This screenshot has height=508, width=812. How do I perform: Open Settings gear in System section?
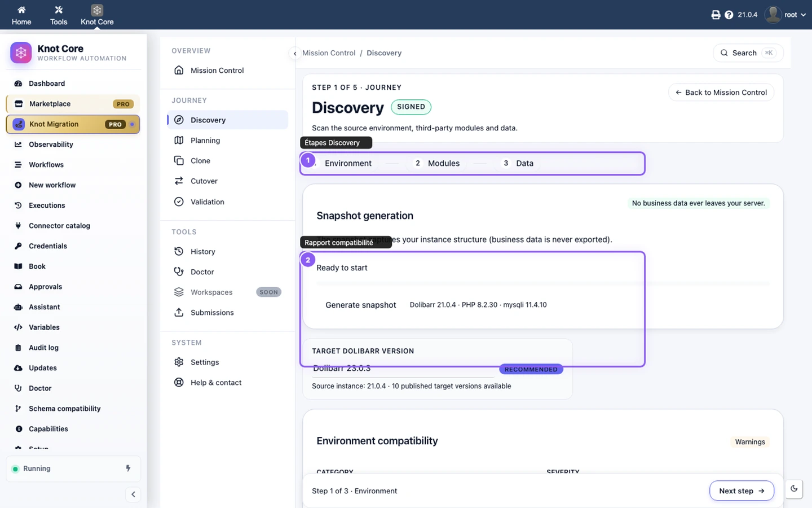coord(227,362)
